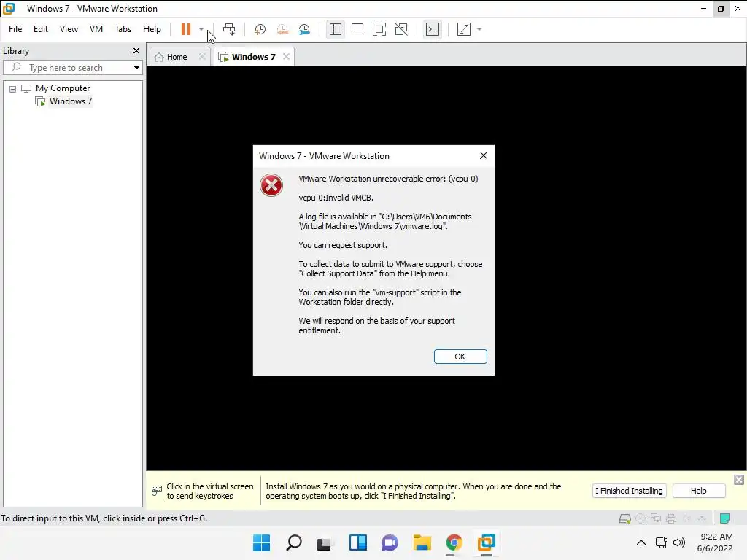Click the USB controller status icon
Viewport: 747px width, 560px height.
702,519
